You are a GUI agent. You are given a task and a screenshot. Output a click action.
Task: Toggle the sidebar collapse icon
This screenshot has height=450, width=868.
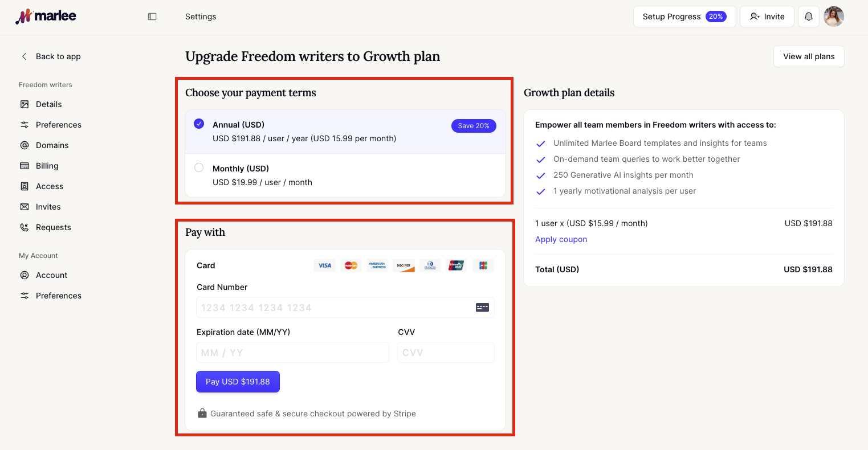click(152, 17)
